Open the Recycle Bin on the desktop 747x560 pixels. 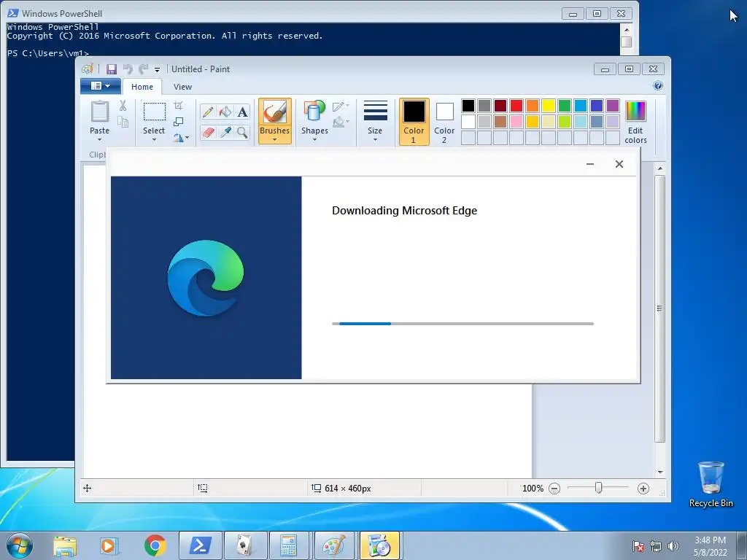tap(711, 483)
